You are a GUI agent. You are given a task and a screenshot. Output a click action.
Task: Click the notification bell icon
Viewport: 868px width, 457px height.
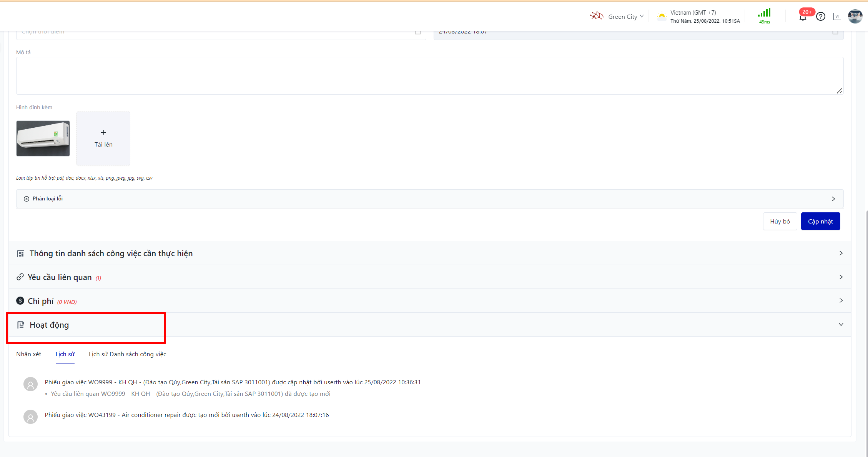tap(803, 17)
